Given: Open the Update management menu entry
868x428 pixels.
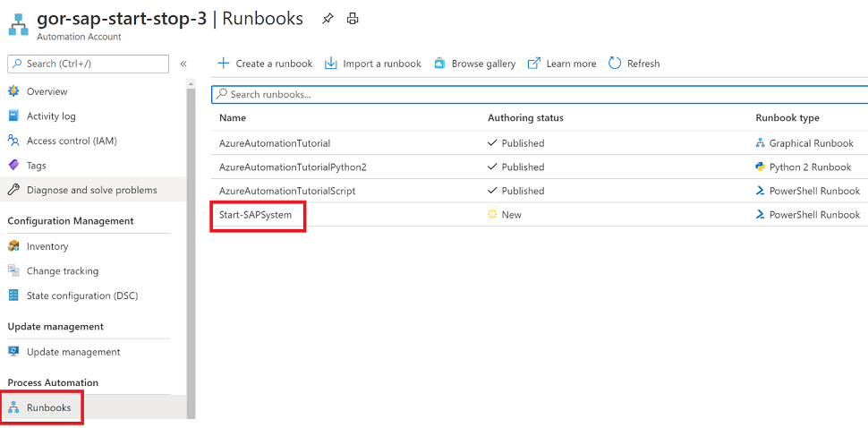Looking at the screenshot, I should (x=73, y=352).
